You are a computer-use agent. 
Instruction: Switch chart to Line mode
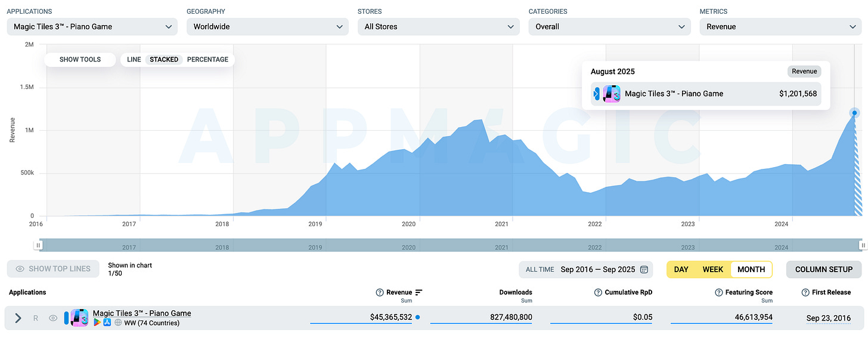click(x=134, y=59)
